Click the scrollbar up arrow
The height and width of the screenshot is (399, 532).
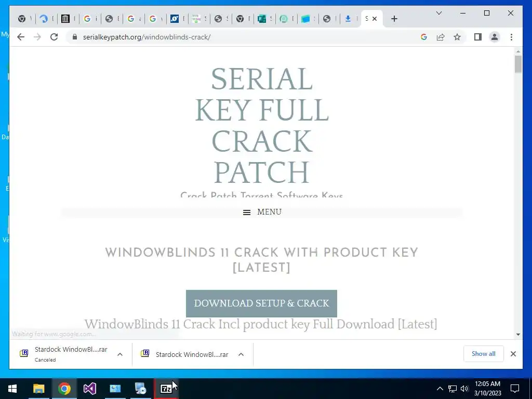518,51
